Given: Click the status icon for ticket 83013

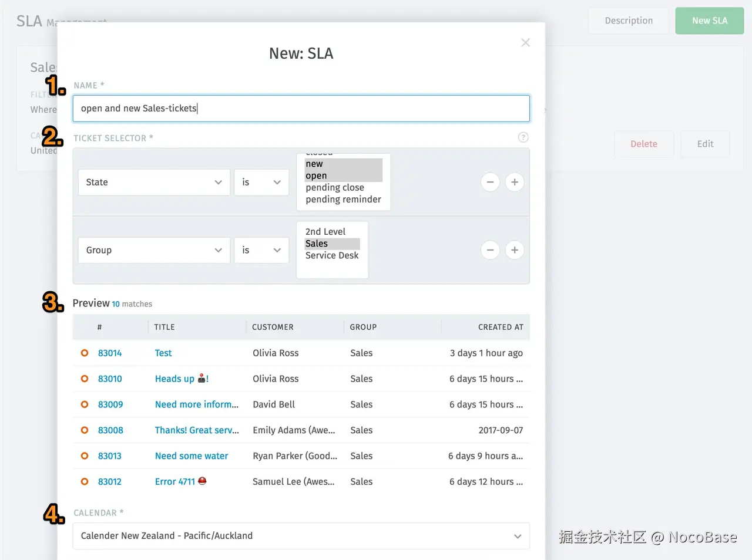Looking at the screenshot, I should tap(85, 456).
